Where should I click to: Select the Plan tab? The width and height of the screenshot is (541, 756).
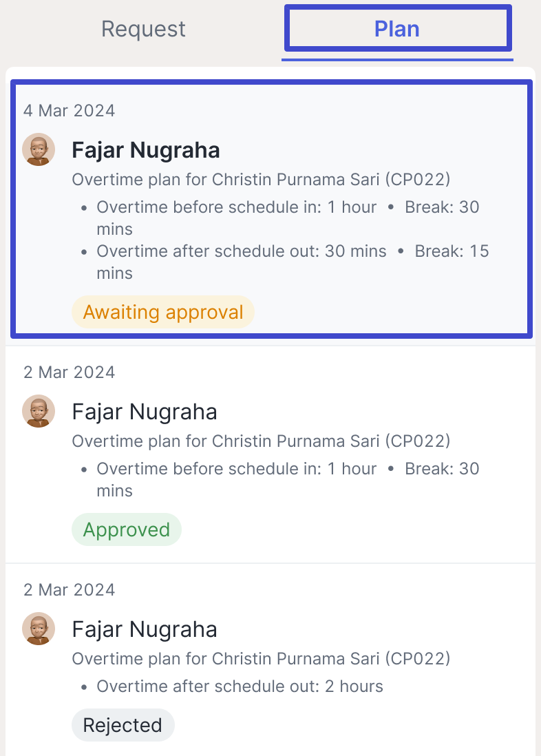point(397,28)
